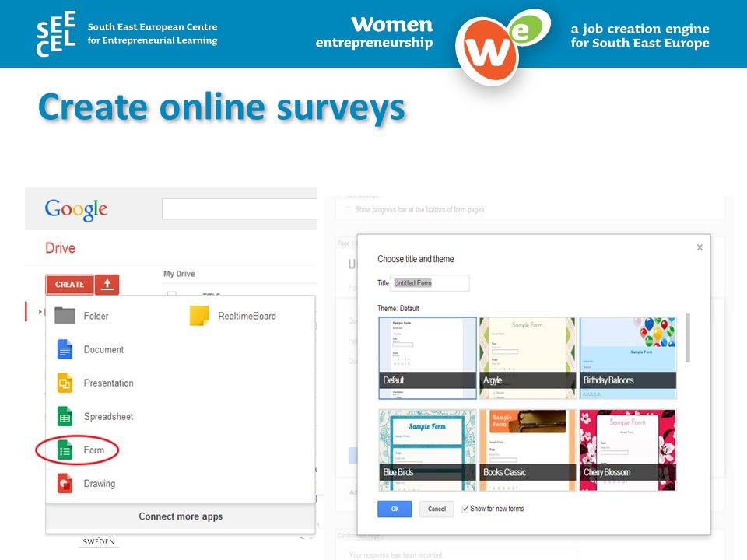Viewport: 747px width, 560px height.
Task: Click the My Drive heading
Action: tap(179, 274)
